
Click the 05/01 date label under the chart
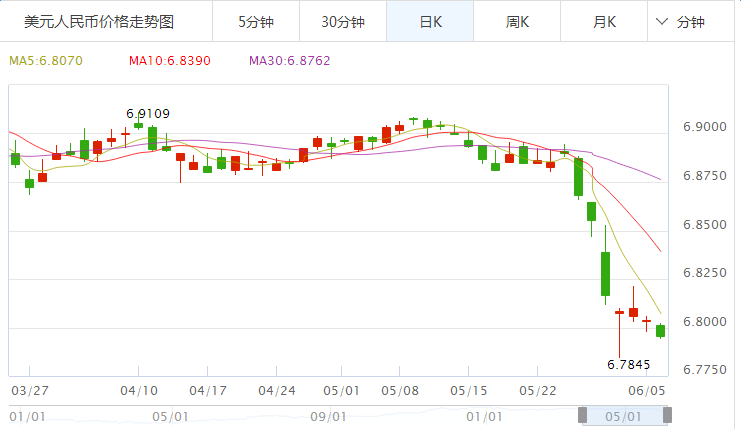341,391
